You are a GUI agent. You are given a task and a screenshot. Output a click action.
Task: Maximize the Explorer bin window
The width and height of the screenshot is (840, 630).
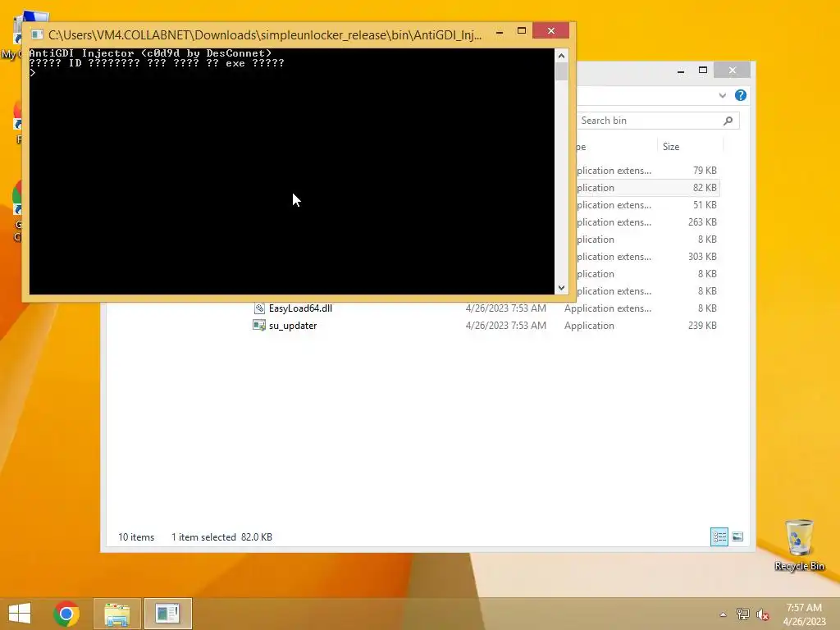tap(703, 71)
